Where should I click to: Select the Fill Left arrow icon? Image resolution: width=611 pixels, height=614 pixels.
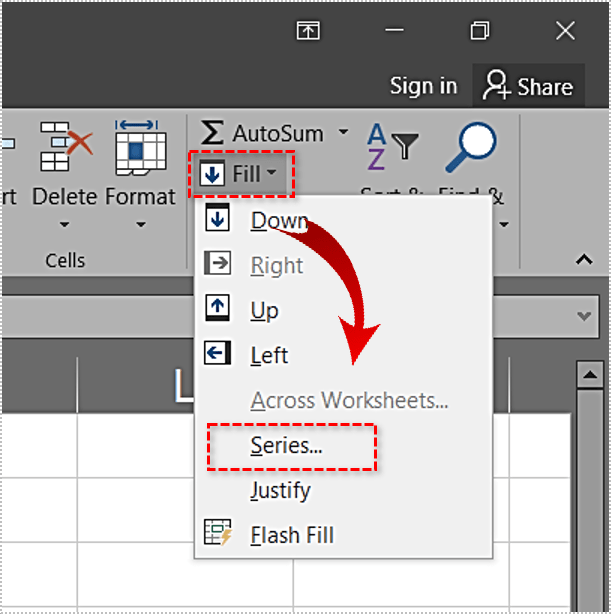pyautogui.click(x=217, y=354)
